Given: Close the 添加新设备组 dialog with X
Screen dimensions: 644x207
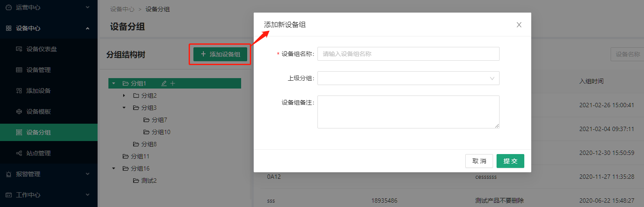Looking at the screenshot, I should click(x=519, y=25).
